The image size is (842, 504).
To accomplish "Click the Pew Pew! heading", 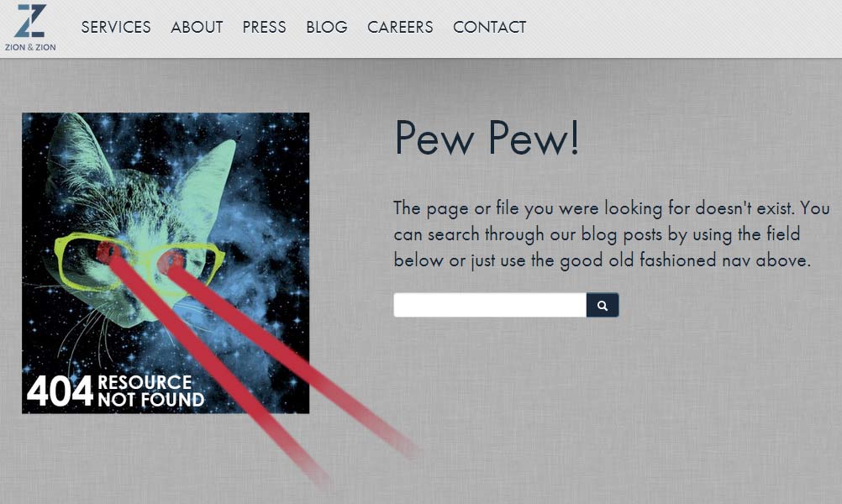I will point(487,138).
